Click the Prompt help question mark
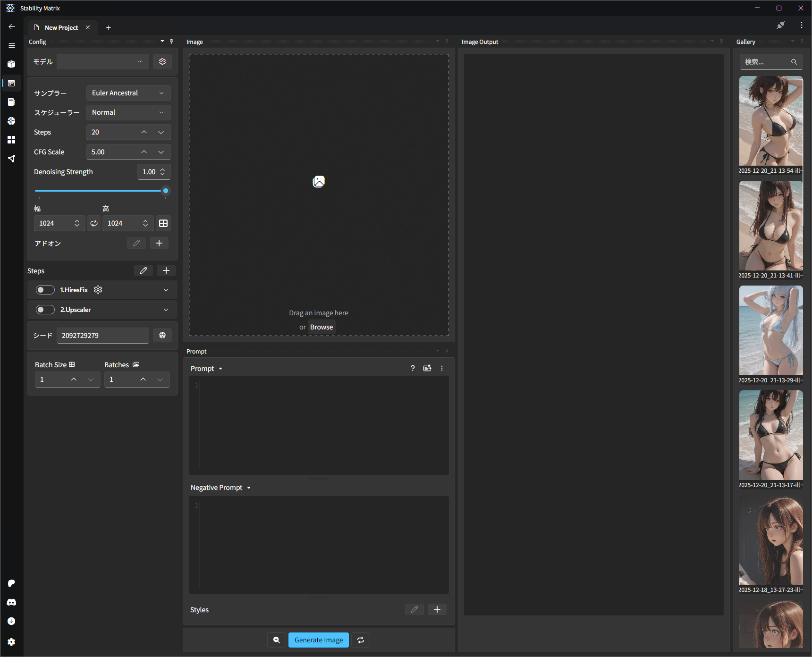The image size is (812, 657). pos(413,368)
